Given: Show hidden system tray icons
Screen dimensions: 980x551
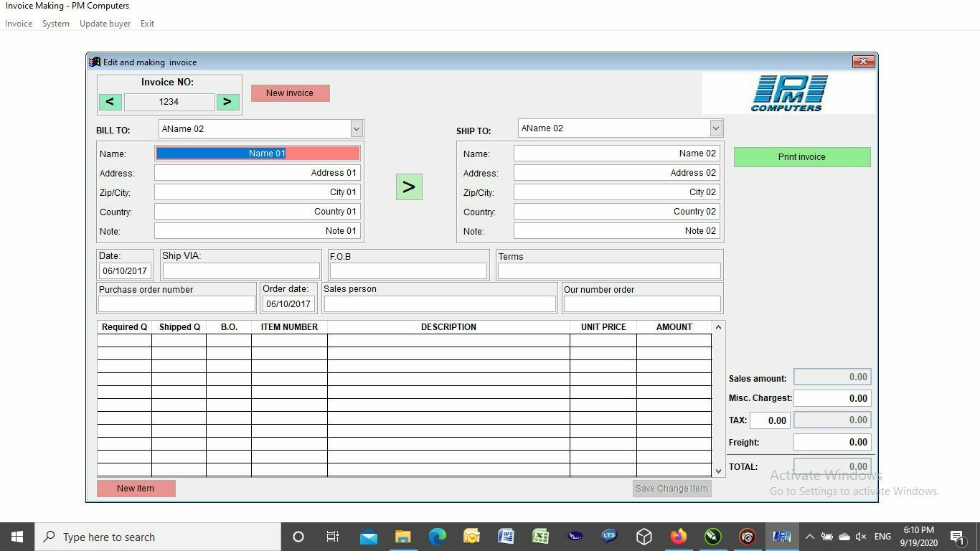Looking at the screenshot, I should (810, 537).
